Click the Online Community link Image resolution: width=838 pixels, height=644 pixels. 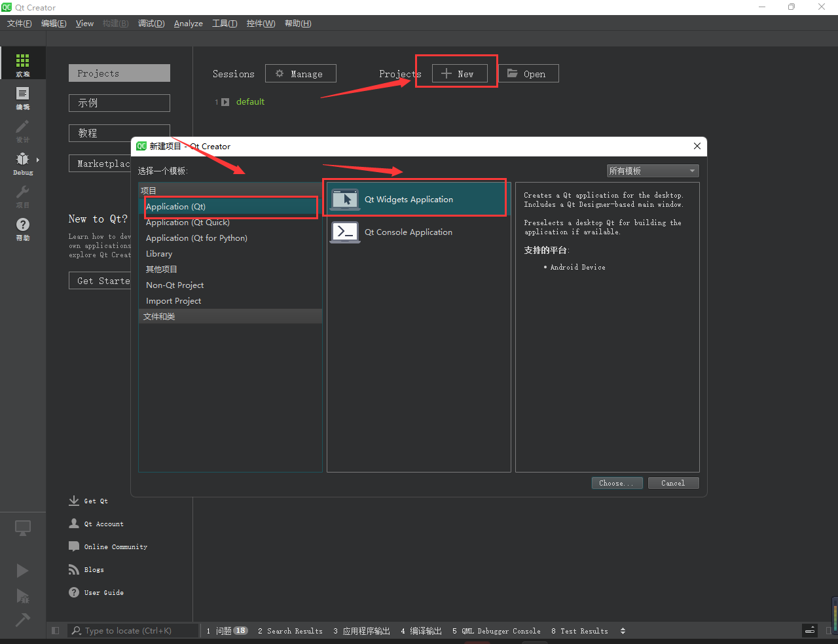[116, 547]
